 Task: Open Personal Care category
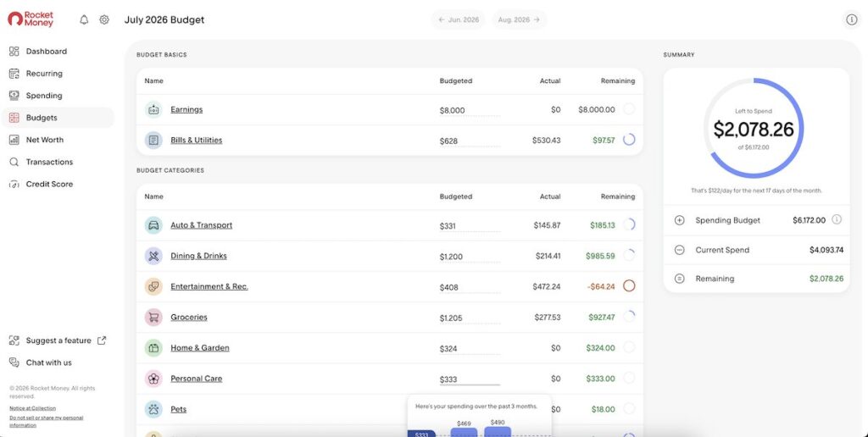point(197,379)
